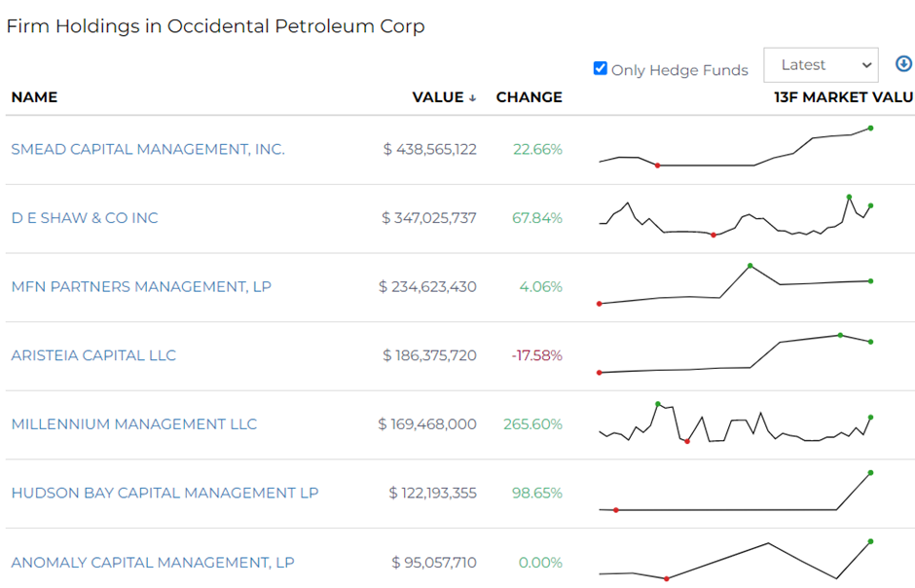The image size is (915, 588).
Task: Sort by the NAME column header
Action: [34, 97]
